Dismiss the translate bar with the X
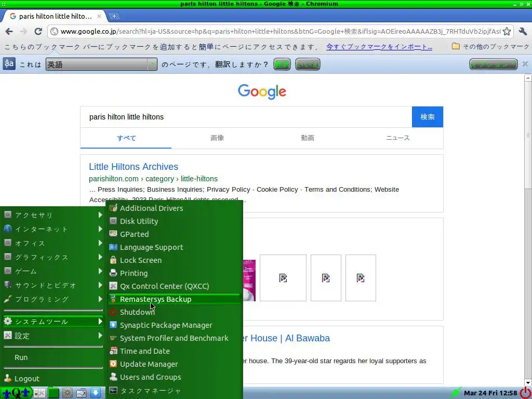 click(525, 64)
